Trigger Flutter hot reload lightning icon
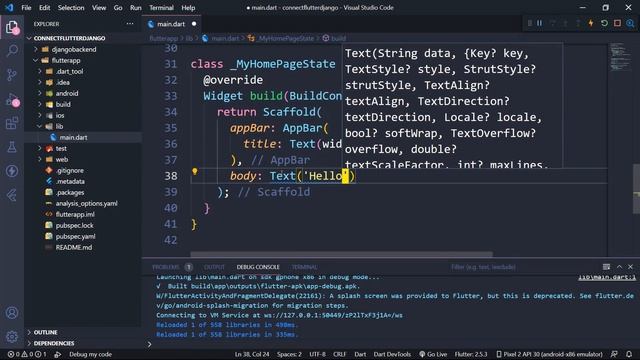The width and height of the screenshot is (640, 360). pyautogui.click(x=591, y=23)
